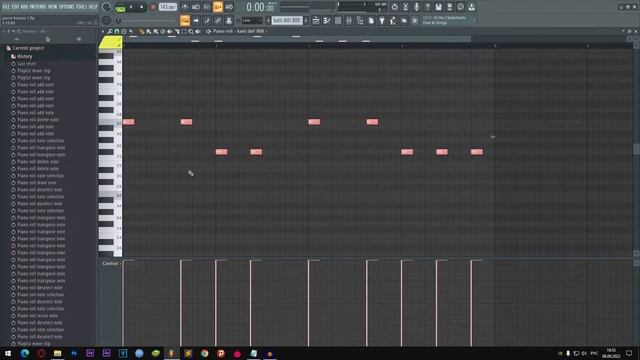Toggle the metronome
The image size is (640, 360).
point(185,7)
